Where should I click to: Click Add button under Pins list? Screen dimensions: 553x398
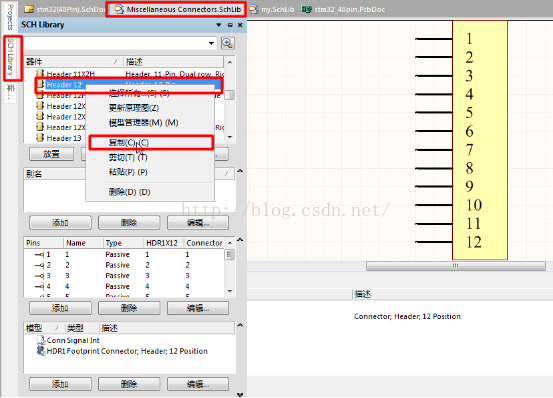[x=60, y=308]
